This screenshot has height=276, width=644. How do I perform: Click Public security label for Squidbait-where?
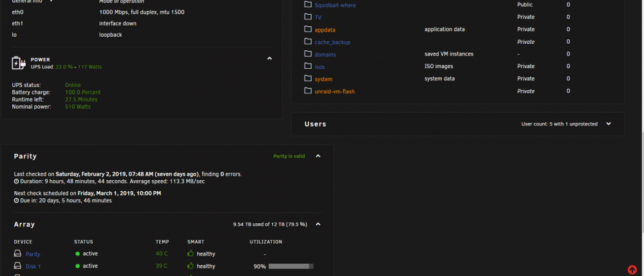(x=525, y=5)
